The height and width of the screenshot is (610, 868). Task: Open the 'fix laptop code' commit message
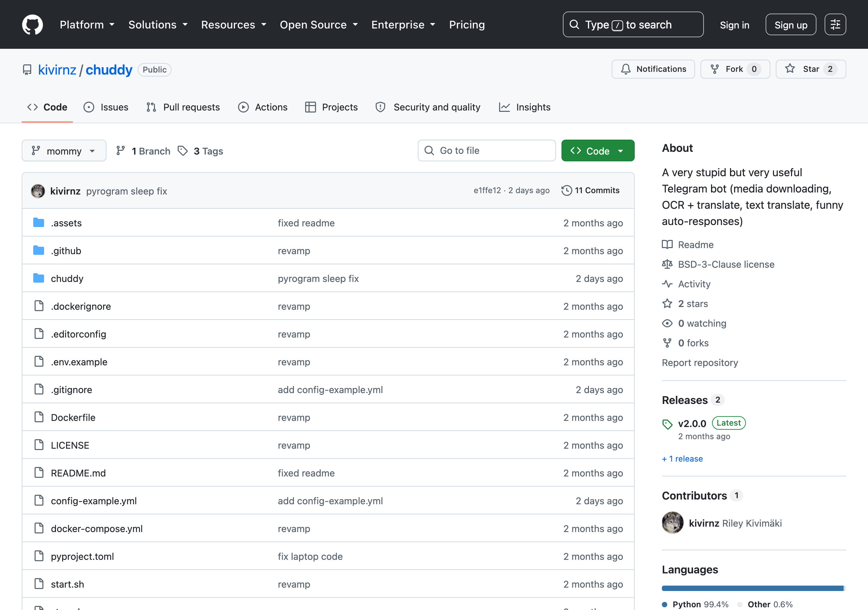[310, 556]
